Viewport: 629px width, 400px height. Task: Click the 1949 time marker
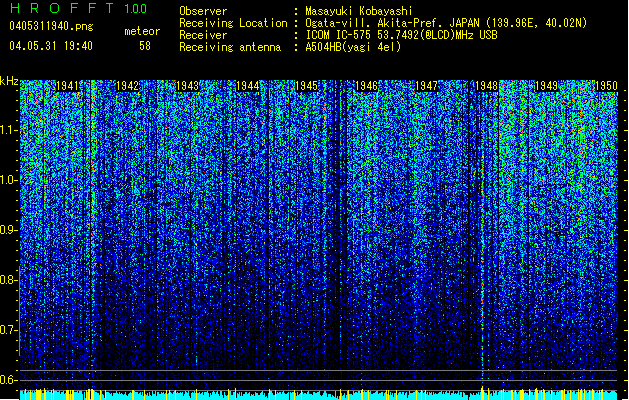pyautogui.click(x=546, y=86)
